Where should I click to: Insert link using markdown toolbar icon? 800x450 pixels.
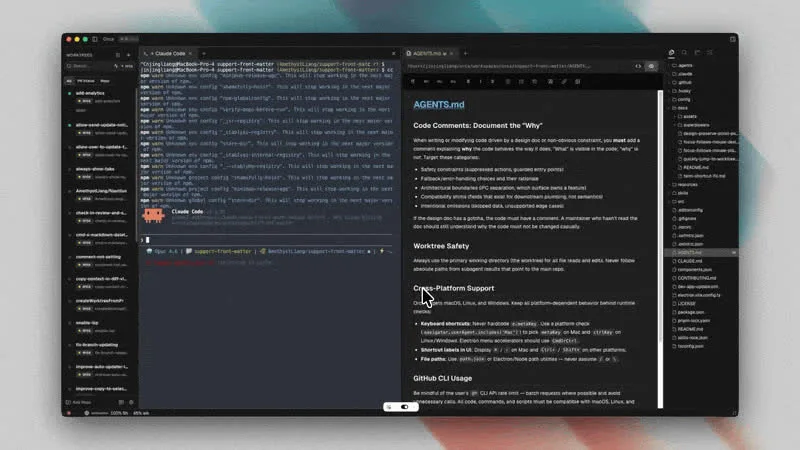pos(564,82)
